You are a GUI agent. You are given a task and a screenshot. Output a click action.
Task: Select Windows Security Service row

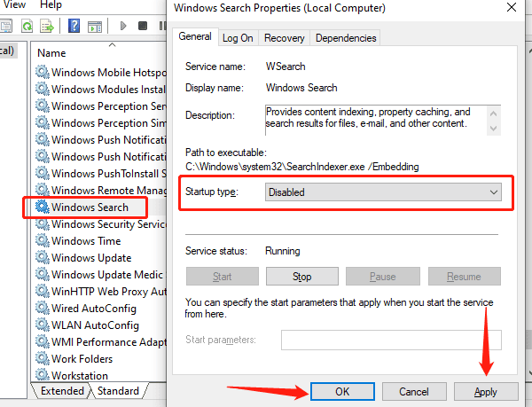pos(101,223)
